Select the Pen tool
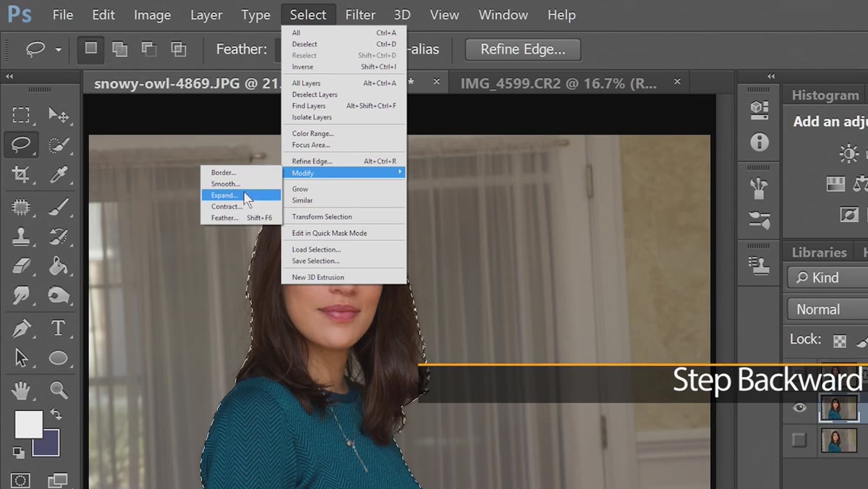868x489 pixels. pos(21,328)
